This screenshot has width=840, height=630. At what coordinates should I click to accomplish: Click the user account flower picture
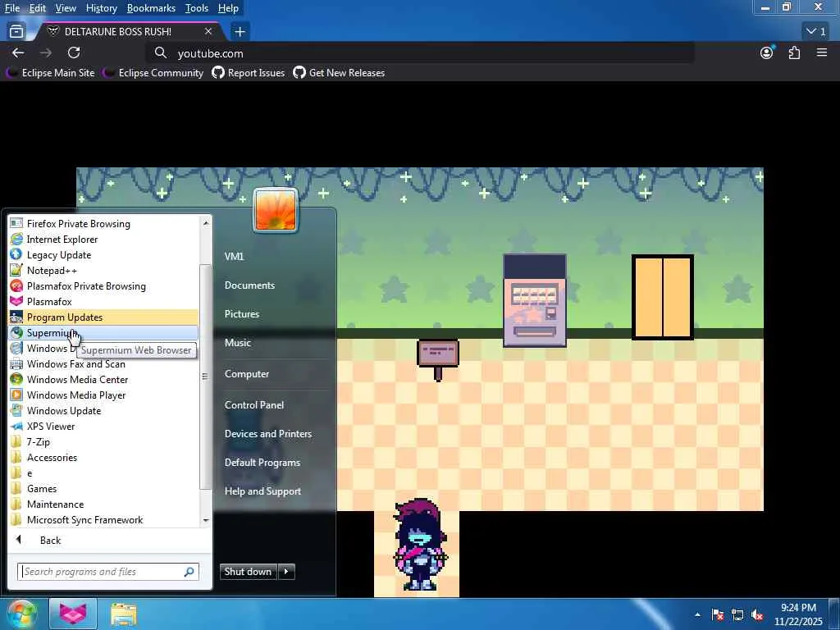pyautogui.click(x=276, y=210)
